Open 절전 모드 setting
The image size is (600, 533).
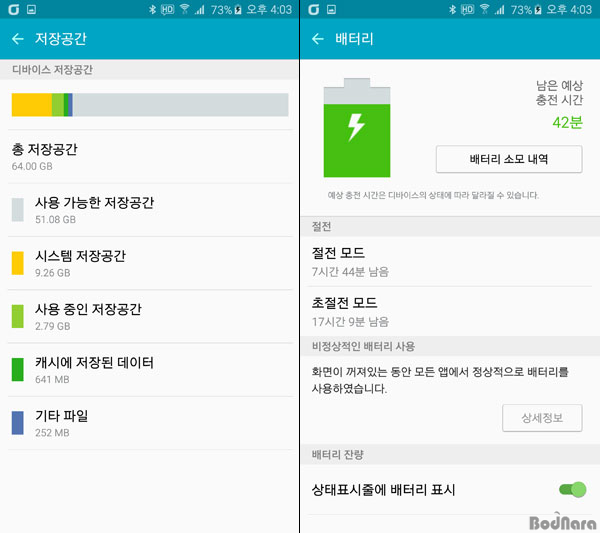tap(450, 262)
